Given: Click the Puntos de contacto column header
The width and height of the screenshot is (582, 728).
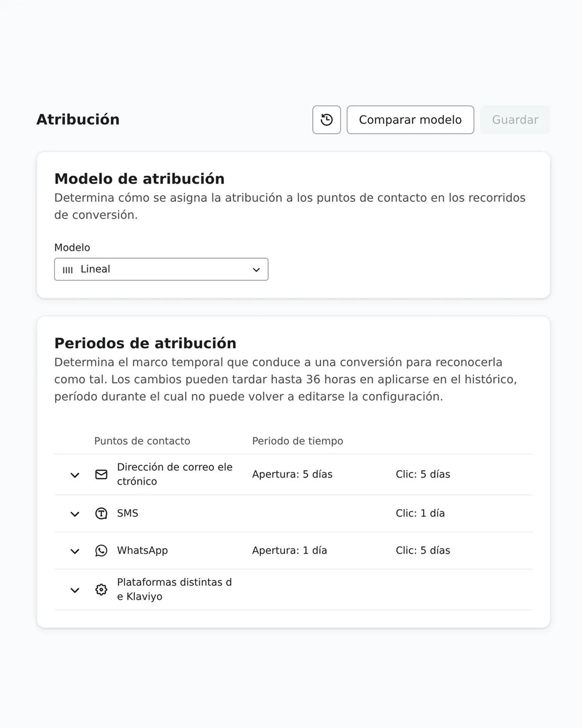Looking at the screenshot, I should 142,441.
